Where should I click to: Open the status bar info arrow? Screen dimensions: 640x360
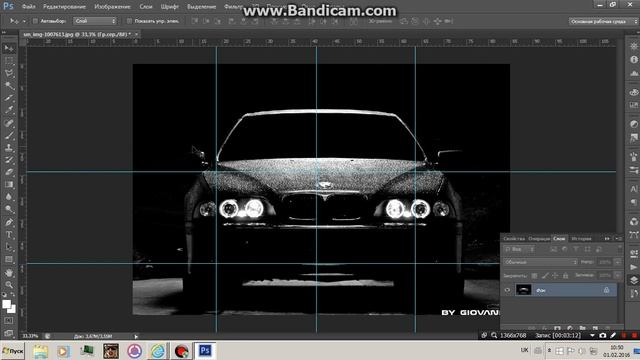136,336
